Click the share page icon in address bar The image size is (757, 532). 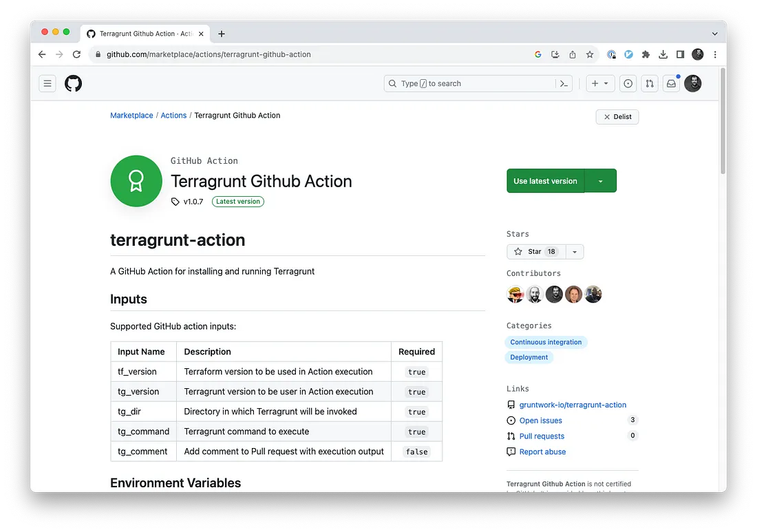[573, 54]
